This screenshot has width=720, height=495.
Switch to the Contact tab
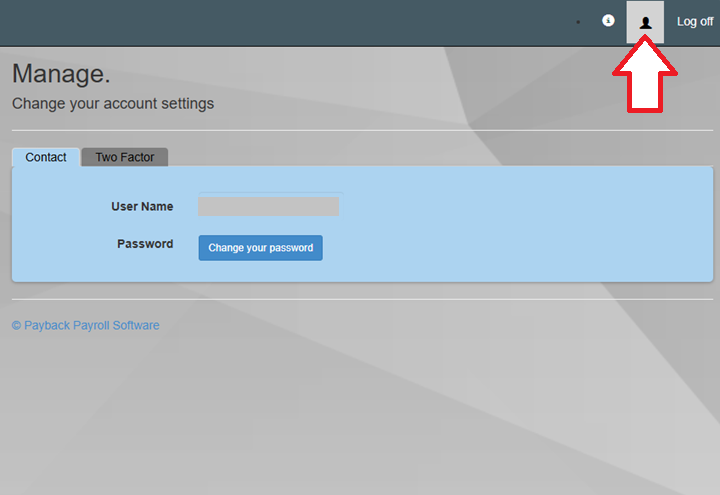(x=46, y=157)
